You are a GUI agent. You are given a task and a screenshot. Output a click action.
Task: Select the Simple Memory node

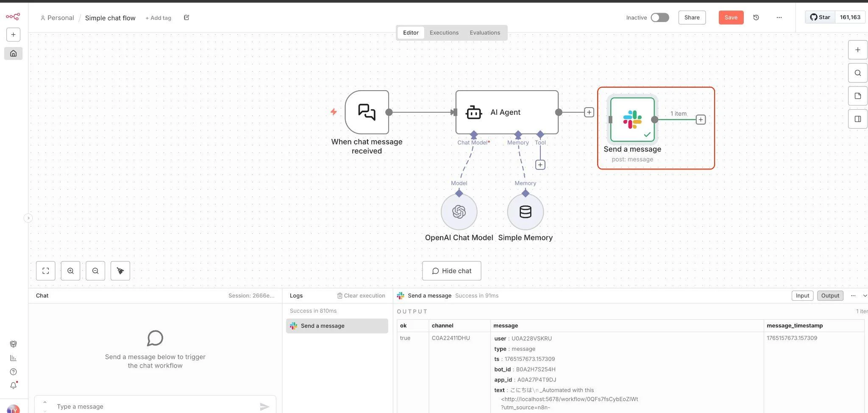point(525,212)
